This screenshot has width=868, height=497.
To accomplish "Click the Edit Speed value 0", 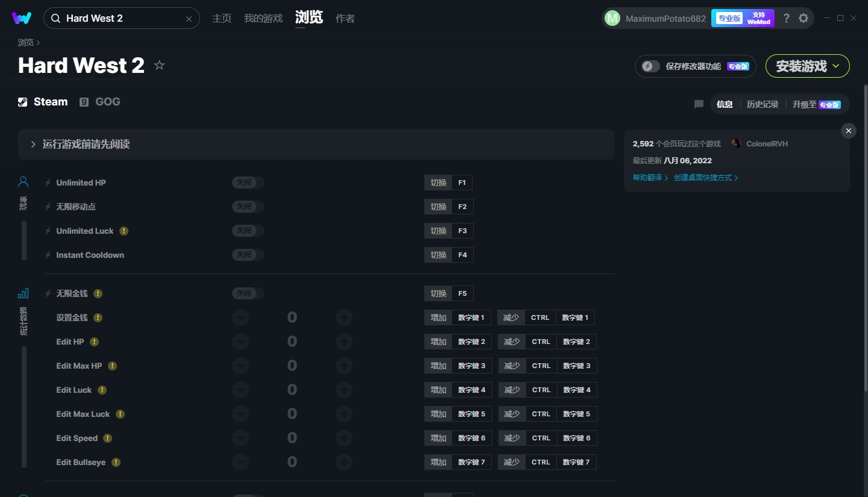I will (292, 438).
